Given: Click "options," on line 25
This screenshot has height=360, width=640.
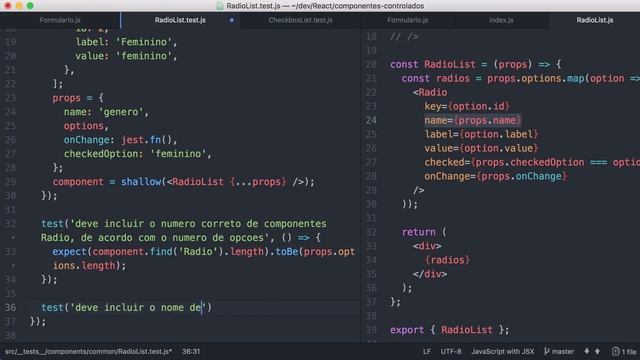Looking at the screenshot, I should pos(86,126).
